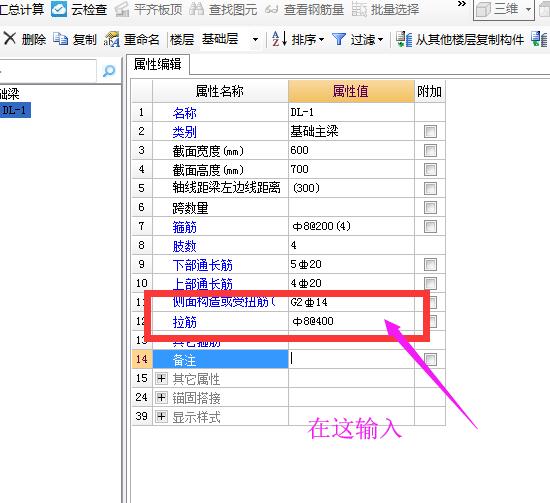This screenshot has width=550, height=503.
Task: Click the 平齐板顶 toolbar icon
Action: pyautogui.click(x=122, y=9)
